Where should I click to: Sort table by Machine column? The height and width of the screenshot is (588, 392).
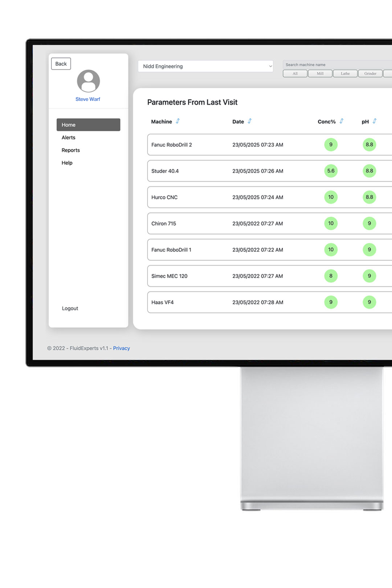point(177,121)
